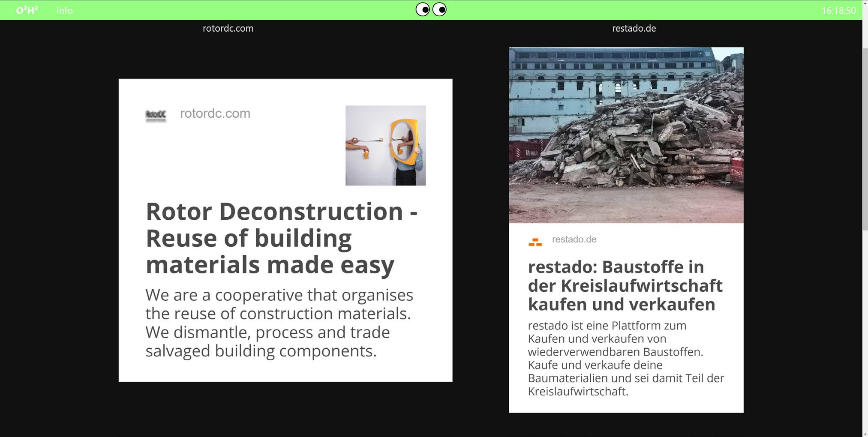The image size is (868, 437).
Task: Click the grey restado.de domain text in the card
Action: pyautogui.click(x=574, y=239)
